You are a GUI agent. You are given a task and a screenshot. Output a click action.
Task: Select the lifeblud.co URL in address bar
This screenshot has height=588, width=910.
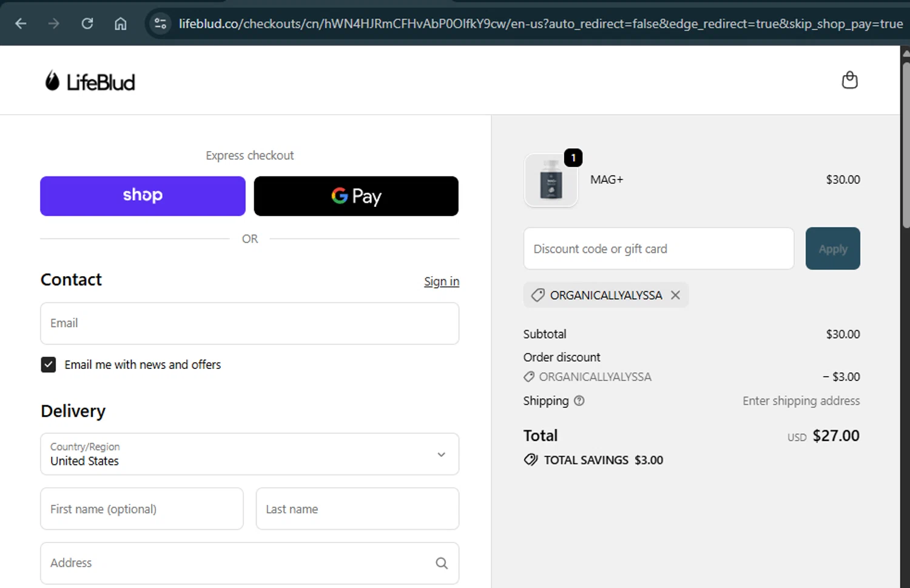coord(541,24)
